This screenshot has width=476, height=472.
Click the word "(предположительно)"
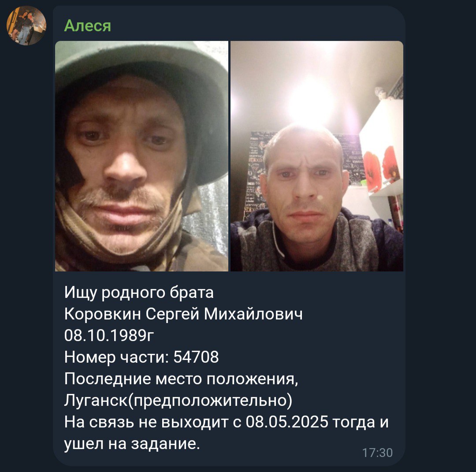click(210, 400)
